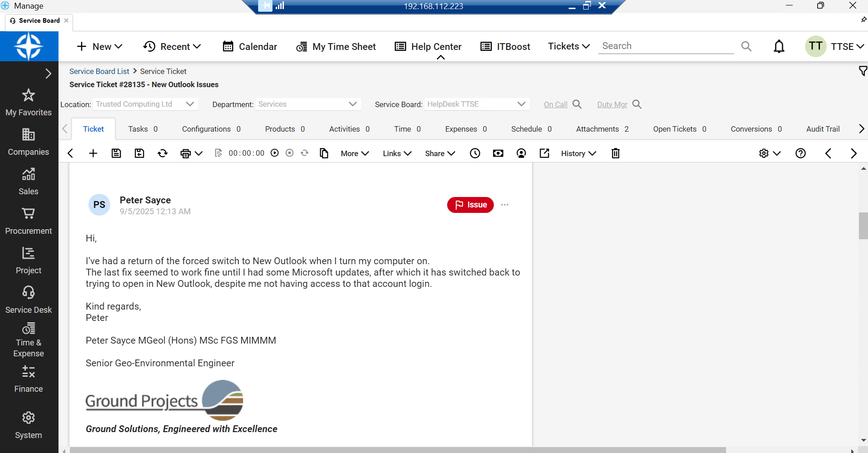The image size is (868, 453).
Task: Open the Finance module in sidebar
Action: (29, 379)
